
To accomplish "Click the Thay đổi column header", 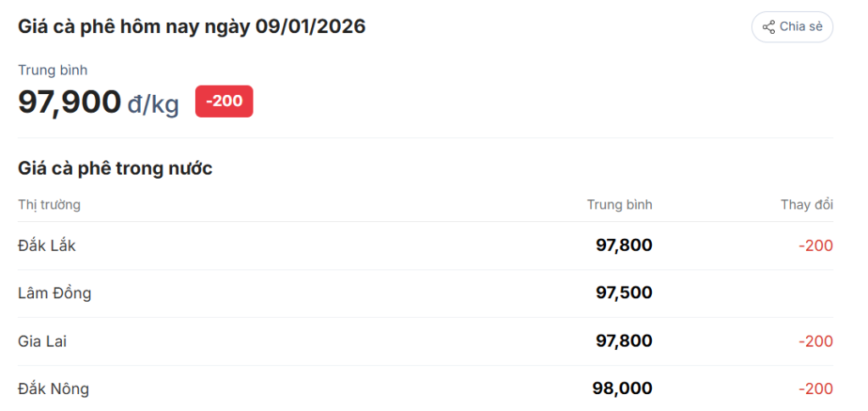I will (x=807, y=204).
